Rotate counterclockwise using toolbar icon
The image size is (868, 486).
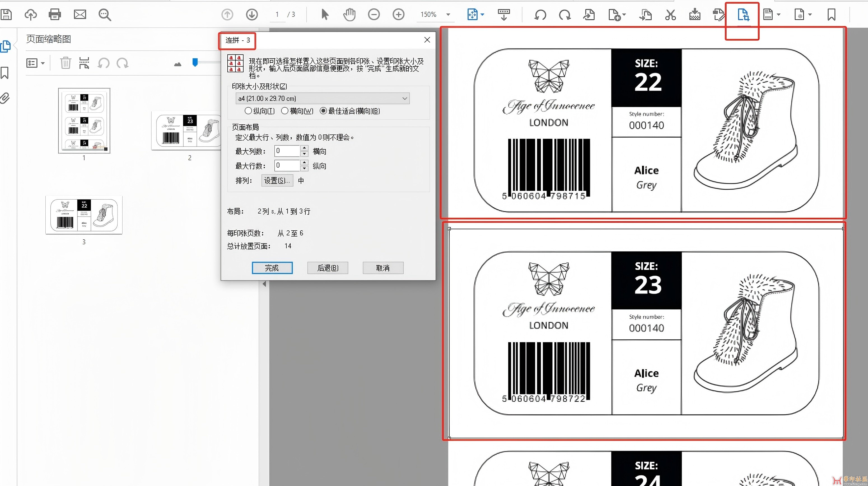pos(540,15)
